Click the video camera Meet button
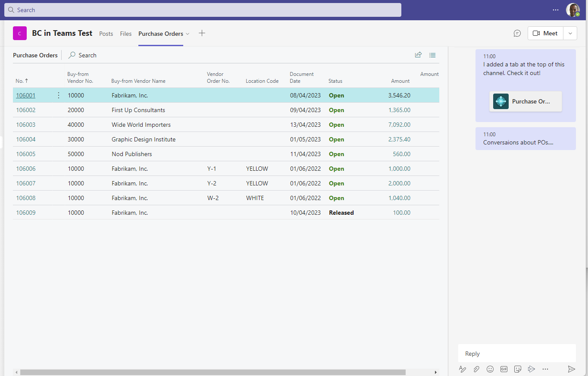588x376 pixels. tap(545, 33)
